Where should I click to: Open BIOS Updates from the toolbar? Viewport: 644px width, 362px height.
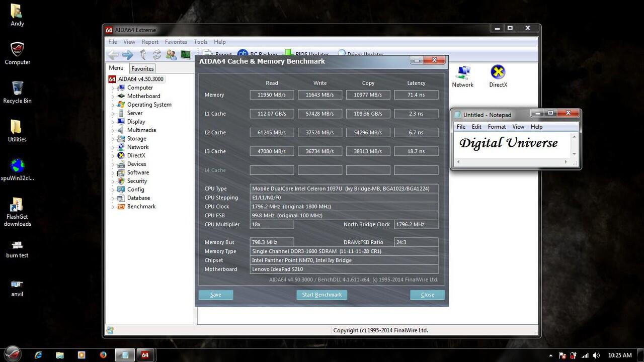(x=306, y=54)
